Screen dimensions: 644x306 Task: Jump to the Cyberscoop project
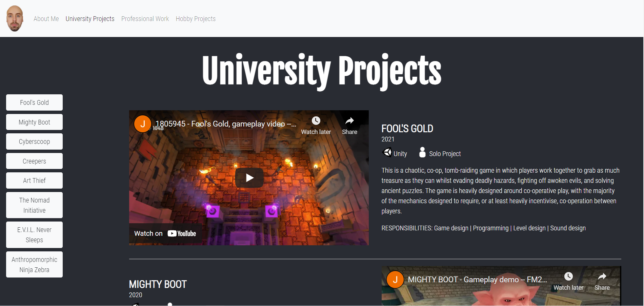34,141
